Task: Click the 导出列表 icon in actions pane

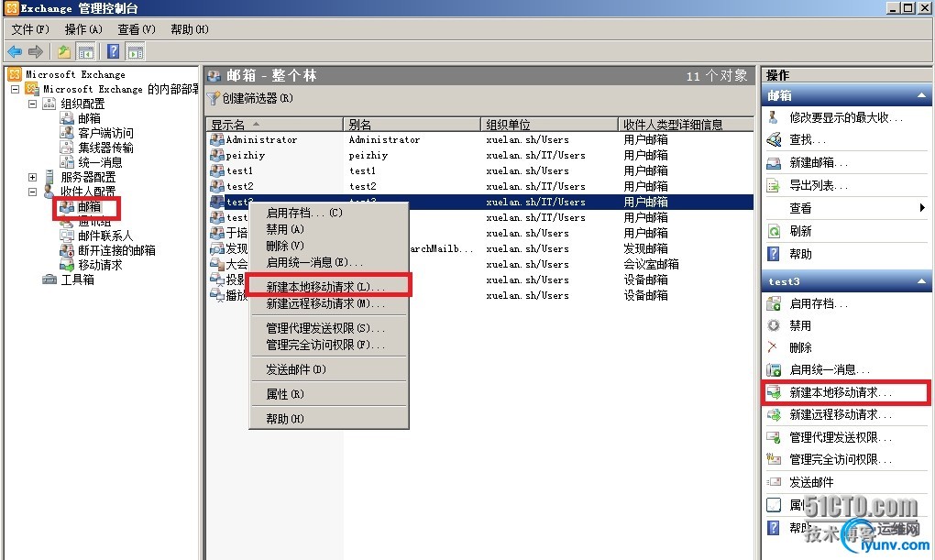Action: [774, 185]
